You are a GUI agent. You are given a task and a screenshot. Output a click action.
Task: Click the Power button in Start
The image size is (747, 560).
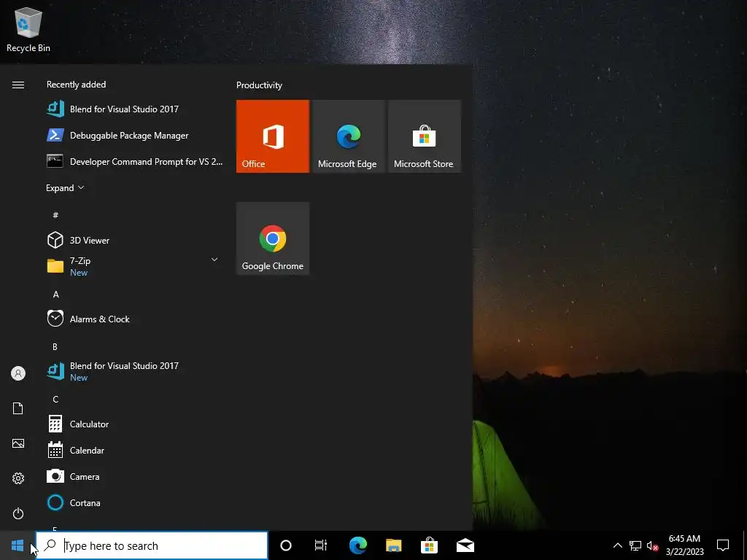click(18, 513)
